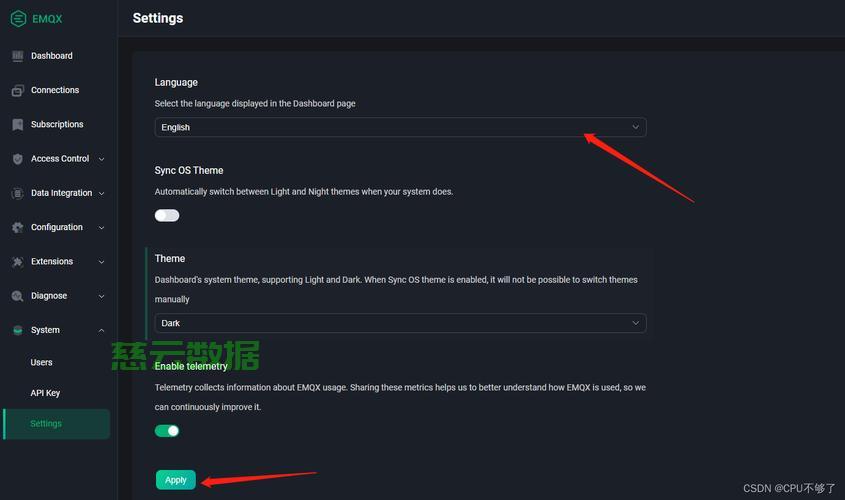This screenshot has height=500, width=845.
Task: Collapse the System menu chevron
Action: pyautogui.click(x=101, y=330)
